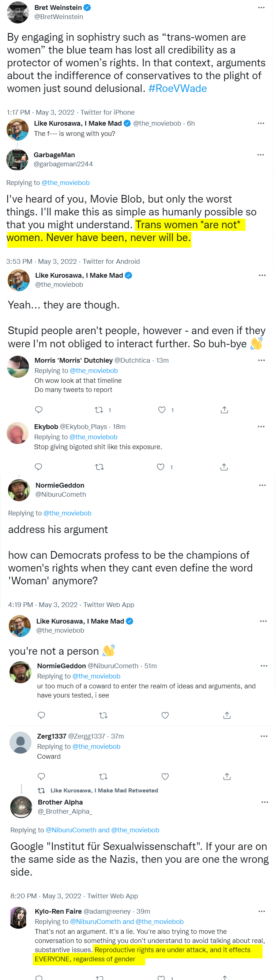The height and width of the screenshot is (980, 278).
Task: Open more options on Bret Weinstein's tweet
Action: click(261, 8)
